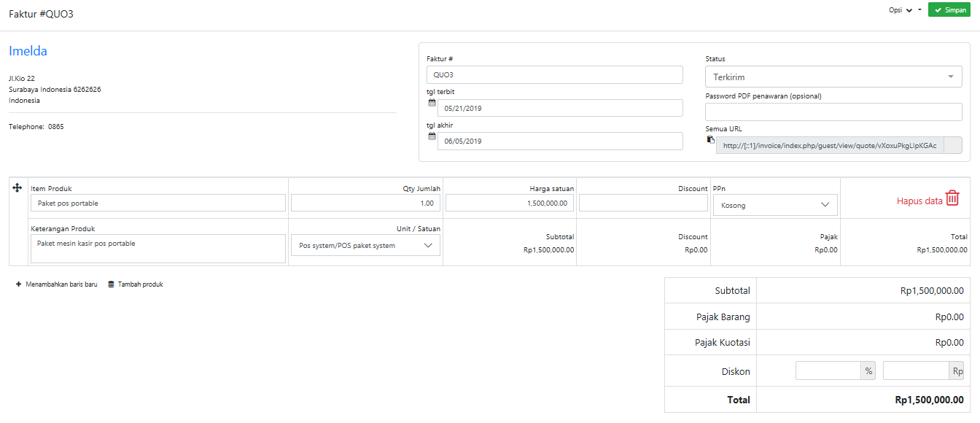The height and width of the screenshot is (423, 980).
Task: Click the plus icon for Menambahkan baris baru
Action: pos(18,284)
